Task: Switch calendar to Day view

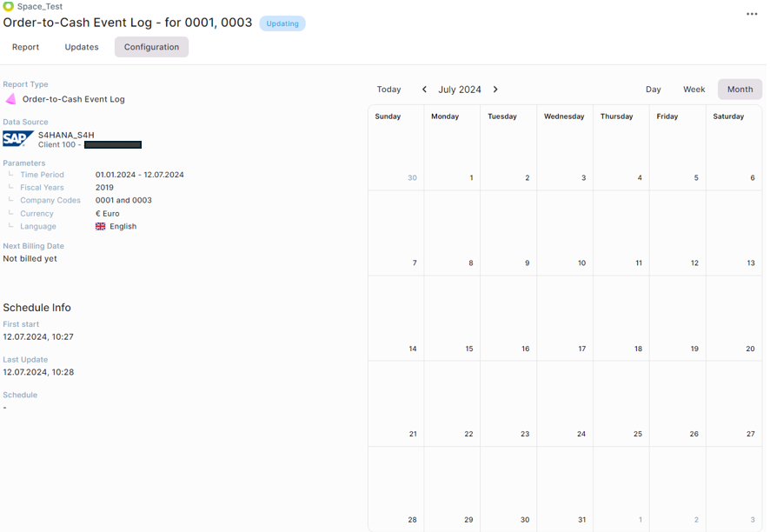Action: click(653, 89)
